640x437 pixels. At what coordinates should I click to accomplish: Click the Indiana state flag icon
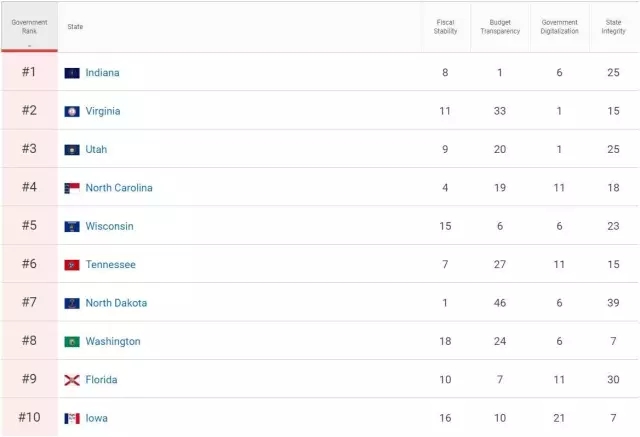point(72,73)
